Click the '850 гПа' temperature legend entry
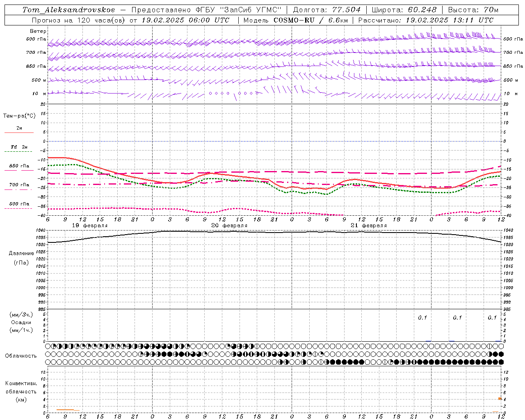The width and height of the screenshot is (525, 420). coord(19,166)
